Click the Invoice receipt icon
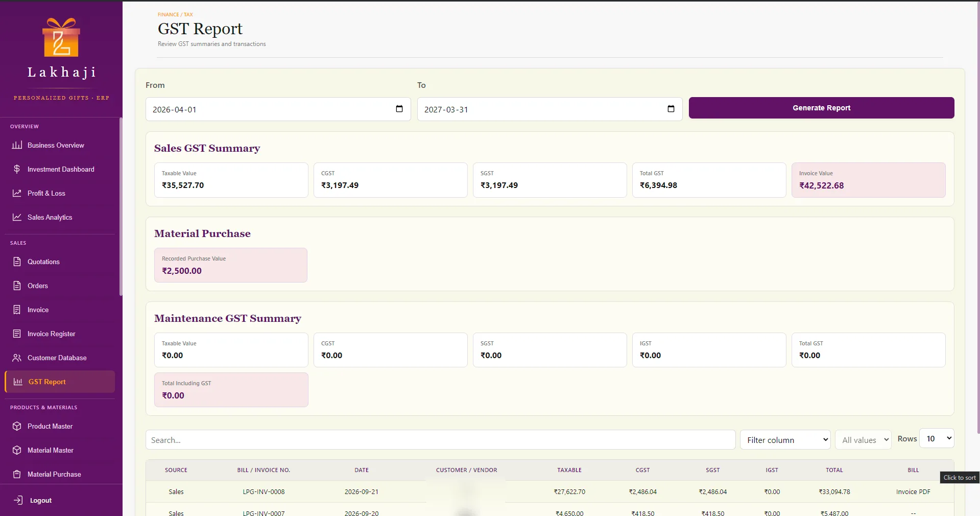Screen dimensions: 980x516 click(x=17, y=310)
